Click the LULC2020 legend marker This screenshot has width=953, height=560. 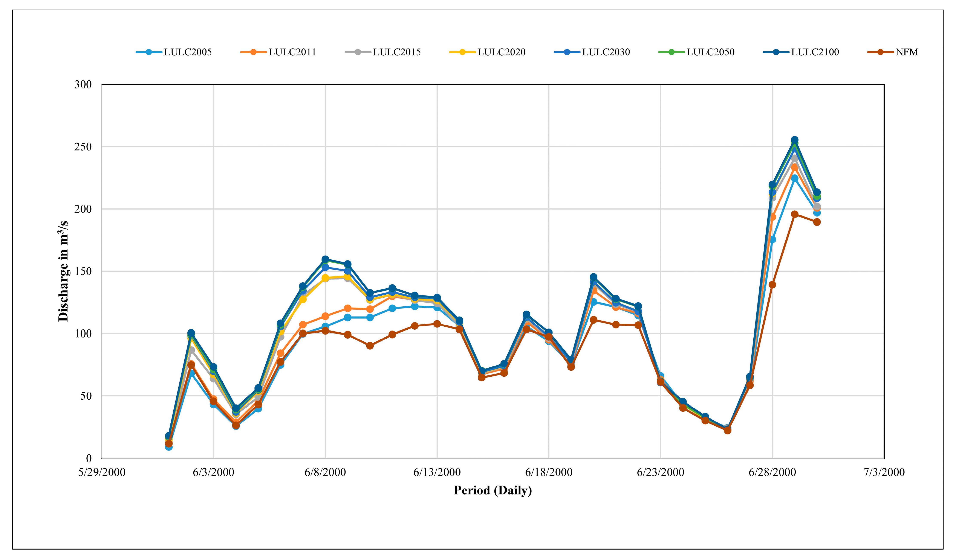pyautogui.click(x=462, y=52)
